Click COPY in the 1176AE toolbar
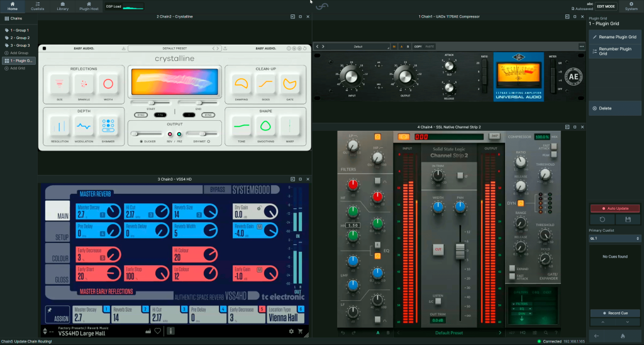Viewport: 644px width, 345px height. [x=418, y=47]
